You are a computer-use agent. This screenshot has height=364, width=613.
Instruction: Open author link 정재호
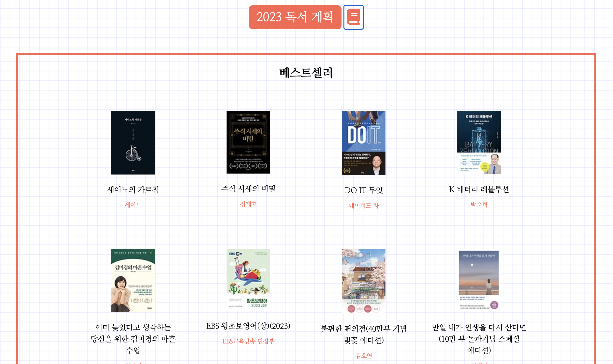point(248,204)
